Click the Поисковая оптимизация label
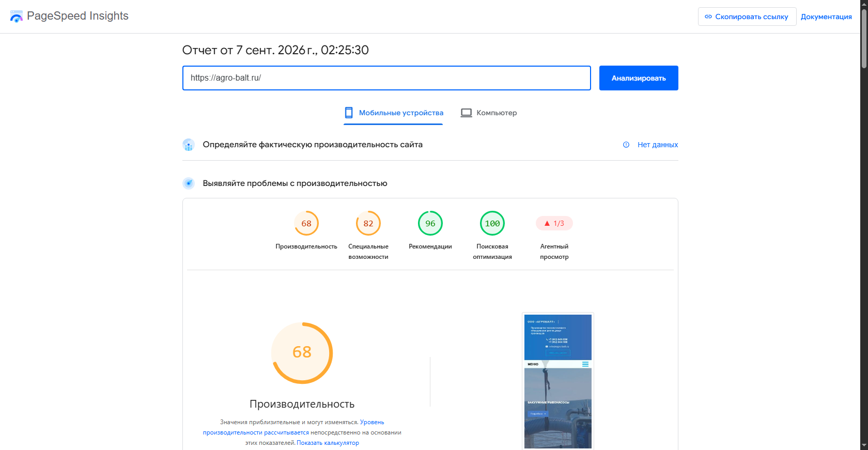868x450 pixels. point(492,252)
